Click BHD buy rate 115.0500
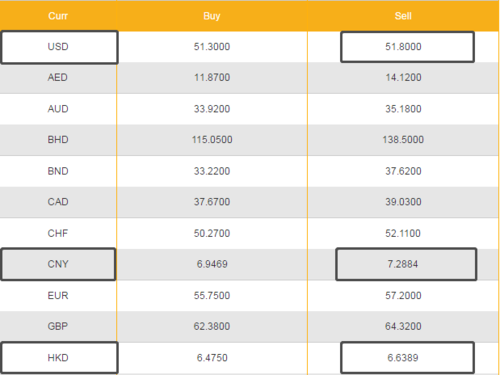This screenshot has height=375, width=500. pyautogui.click(x=212, y=140)
